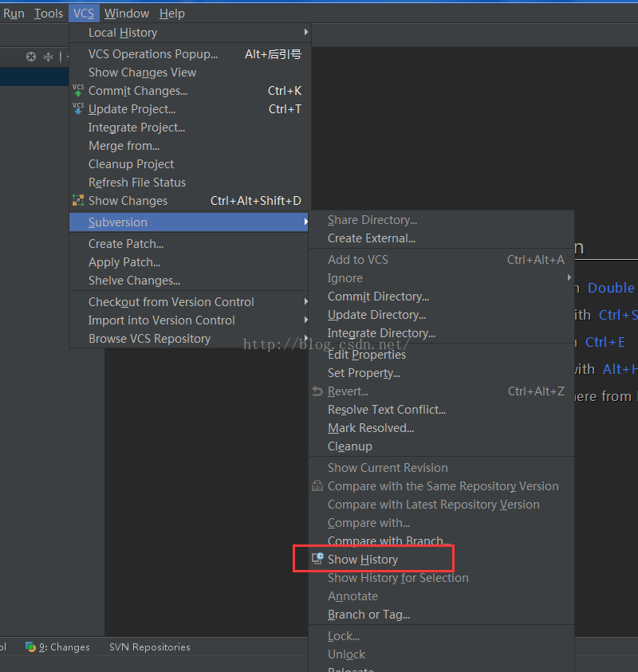Select Add to VCS entry
The width and height of the screenshot is (638, 672).
[x=441, y=260]
